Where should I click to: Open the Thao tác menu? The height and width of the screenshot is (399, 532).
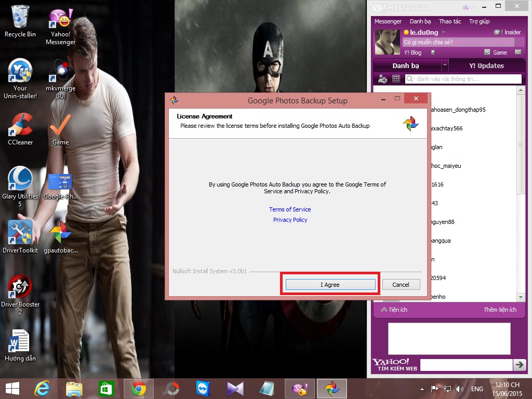pos(450,21)
